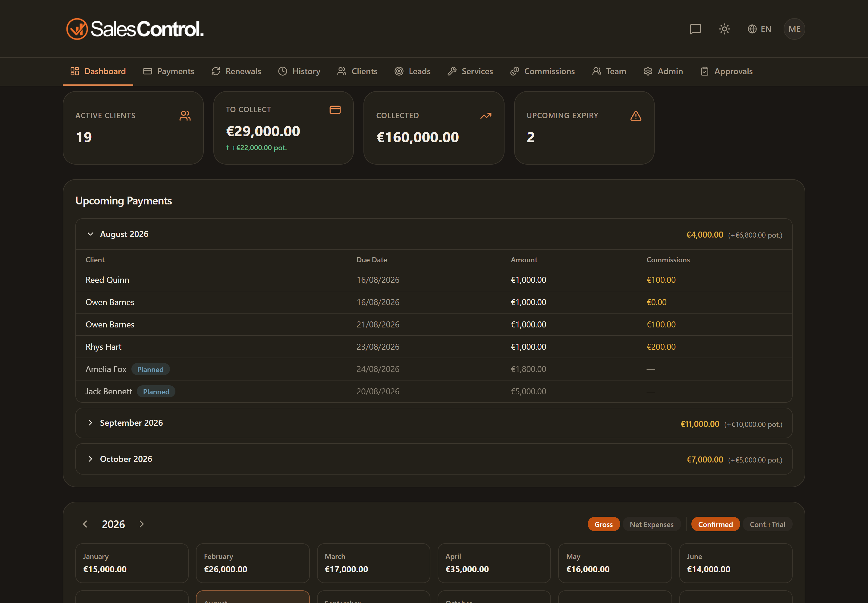The image size is (868, 603).
Task: Open the Commissions tab
Action: [542, 71]
